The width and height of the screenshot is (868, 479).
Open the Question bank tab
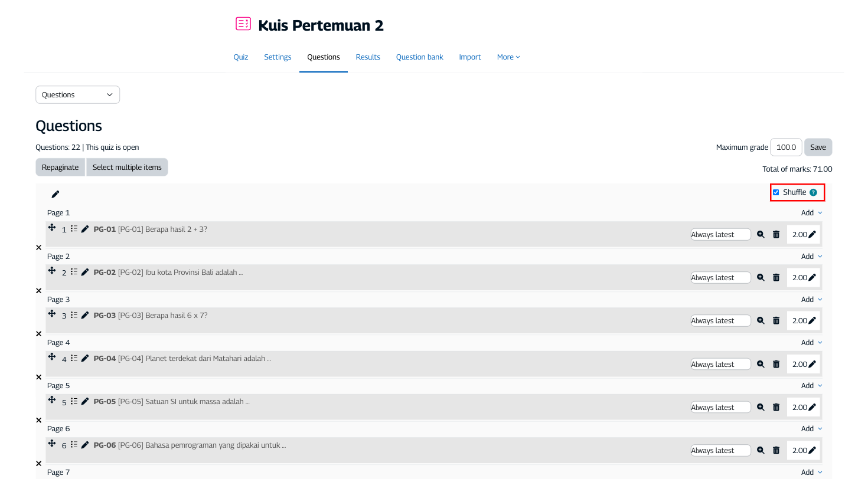coord(419,57)
